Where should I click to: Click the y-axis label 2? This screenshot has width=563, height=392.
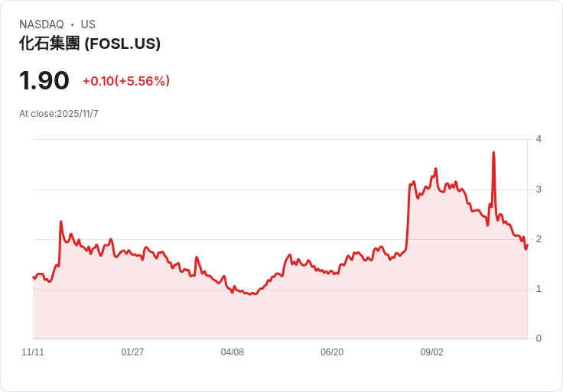tap(539, 239)
